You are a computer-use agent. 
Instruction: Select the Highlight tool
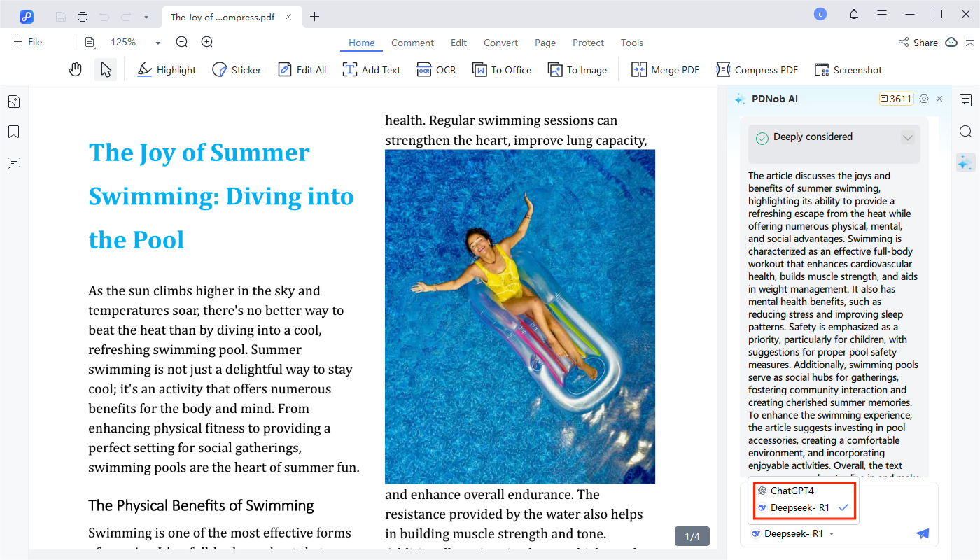[x=166, y=69]
